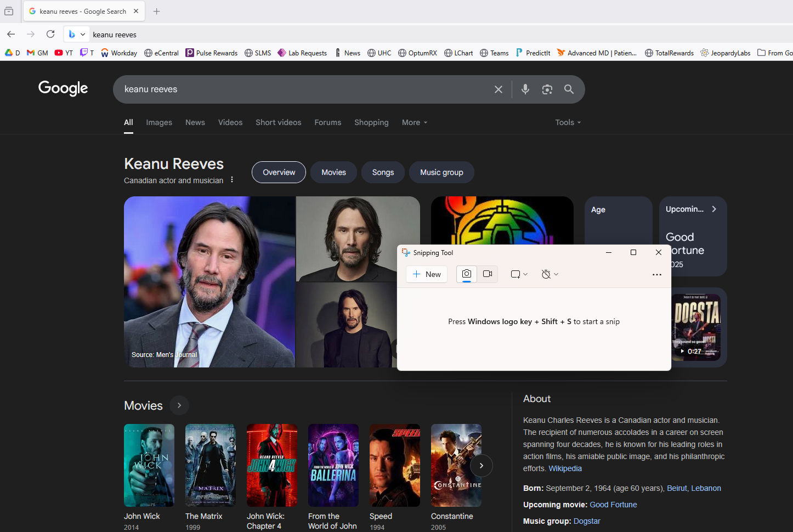Viewport: 793px width, 532px height.
Task: Select the Movies chip
Action: pos(333,172)
